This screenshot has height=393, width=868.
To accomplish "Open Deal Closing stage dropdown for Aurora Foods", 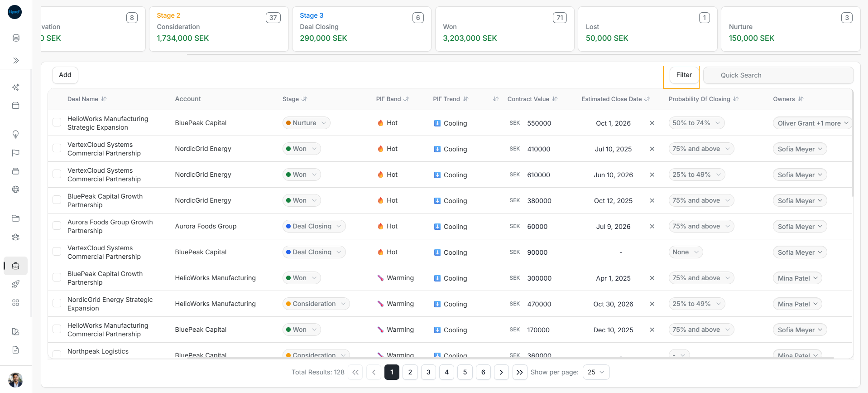I will click(314, 226).
